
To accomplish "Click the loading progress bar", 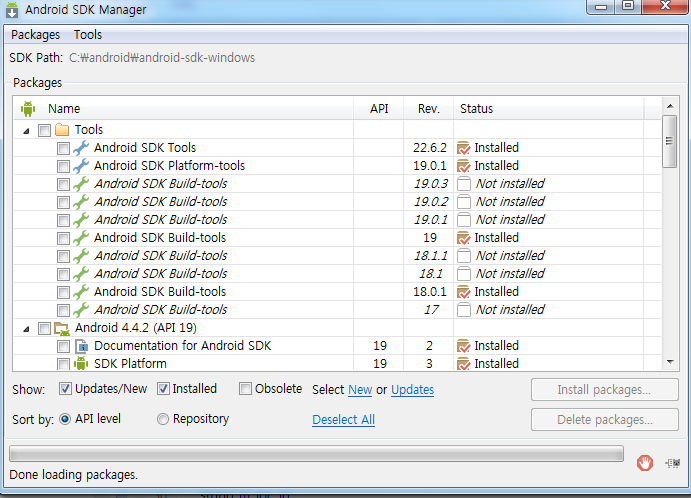I will [x=316, y=453].
